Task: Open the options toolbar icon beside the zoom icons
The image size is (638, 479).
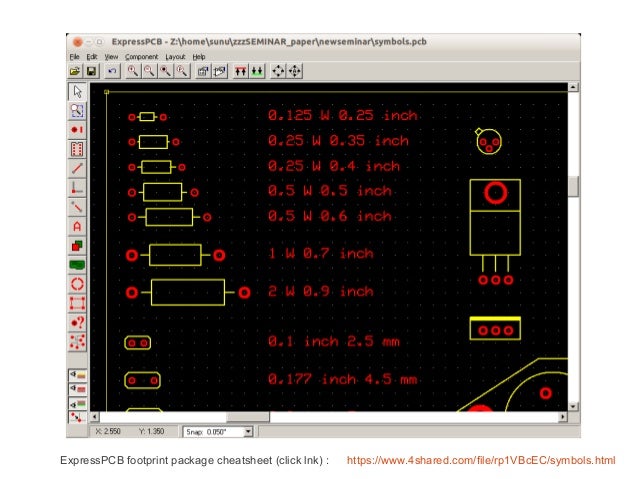Action: tap(203, 71)
